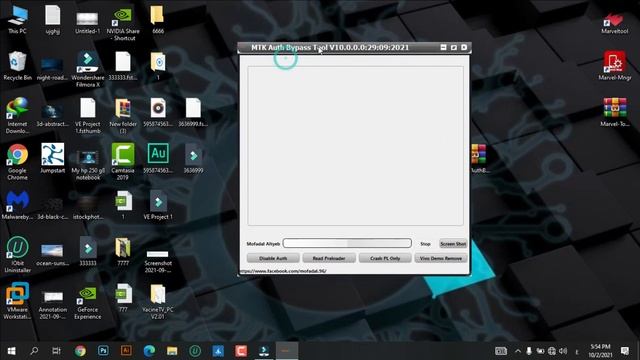Open Chrome from the taskbar
640x360 pixels.
(x=80, y=351)
